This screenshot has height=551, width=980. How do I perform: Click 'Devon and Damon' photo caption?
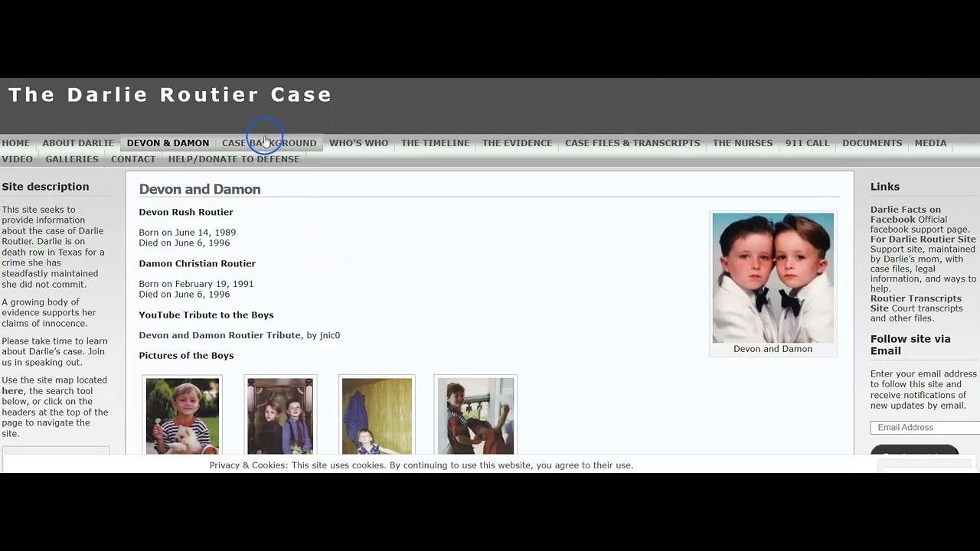tap(773, 349)
